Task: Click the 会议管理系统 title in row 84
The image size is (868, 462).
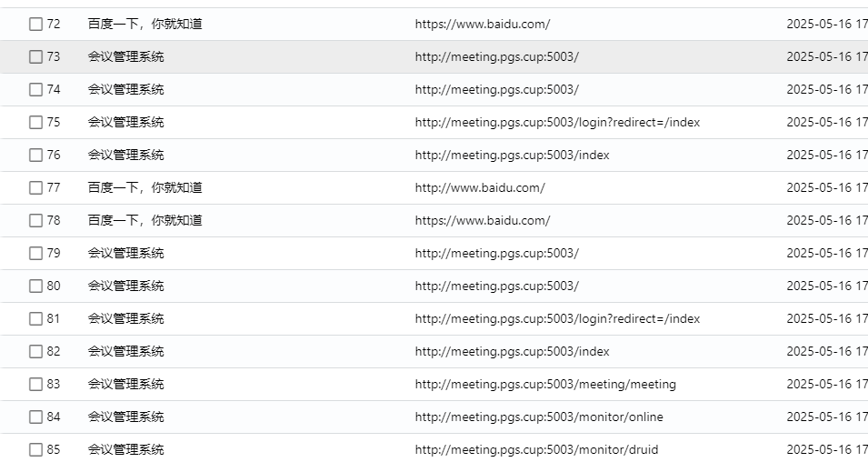Action: coord(125,416)
